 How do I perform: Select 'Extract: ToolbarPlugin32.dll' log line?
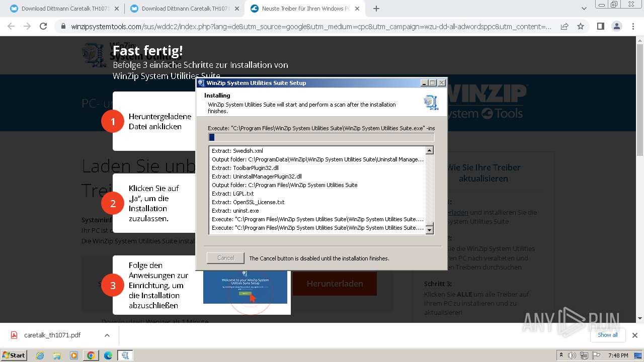point(245,168)
